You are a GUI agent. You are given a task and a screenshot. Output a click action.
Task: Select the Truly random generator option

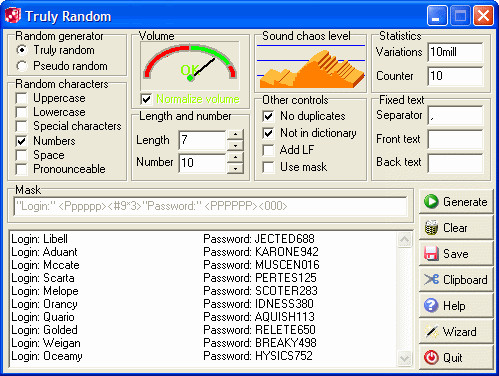click(x=22, y=50)
